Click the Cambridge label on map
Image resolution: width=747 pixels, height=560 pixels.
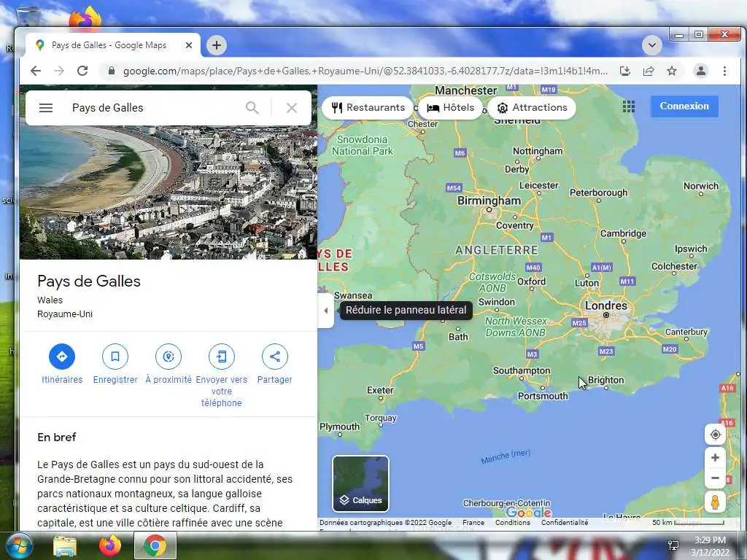coord(623,233)
